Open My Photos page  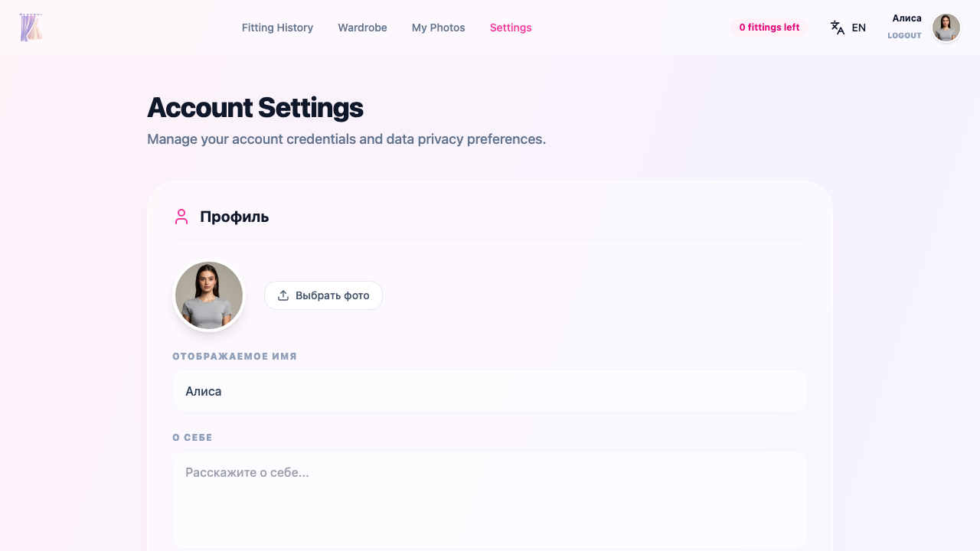point(438,28)
